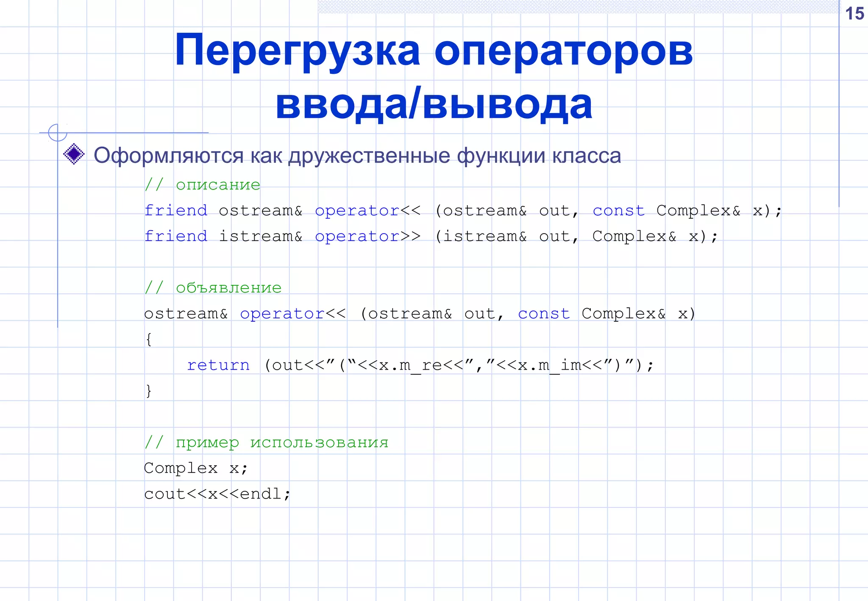
Task: Click the comment "// пример использования"
Action: [x=266, y=442]
